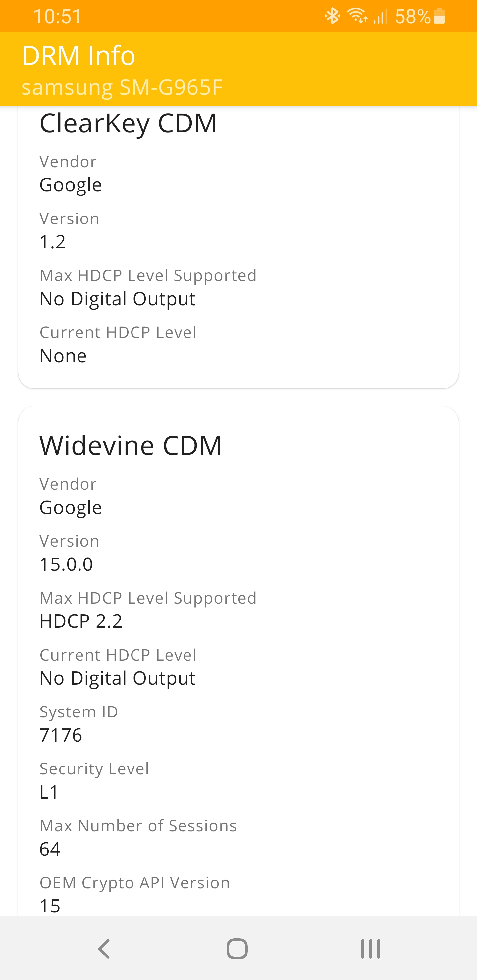The width and height of the screenshot is (477, 980).
Task: Tap the Google vendor label under Widevine
Action: [71, 507]
